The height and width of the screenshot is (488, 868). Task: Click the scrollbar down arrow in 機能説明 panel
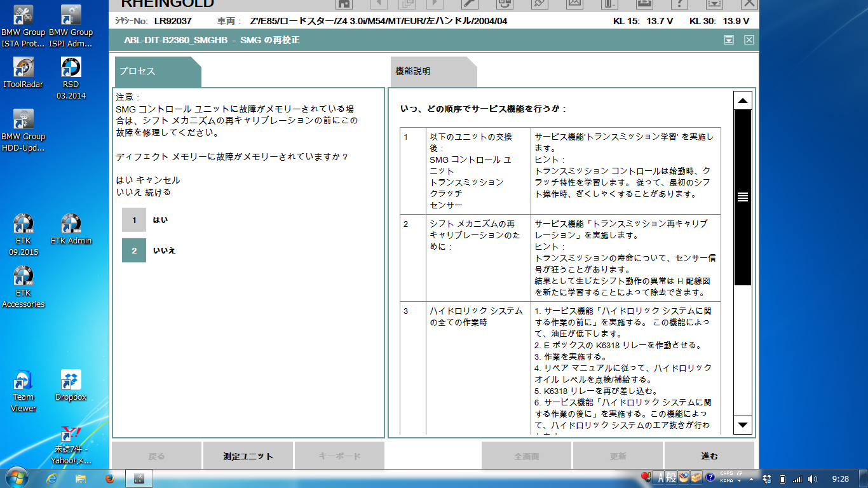(x=742, y=424)
